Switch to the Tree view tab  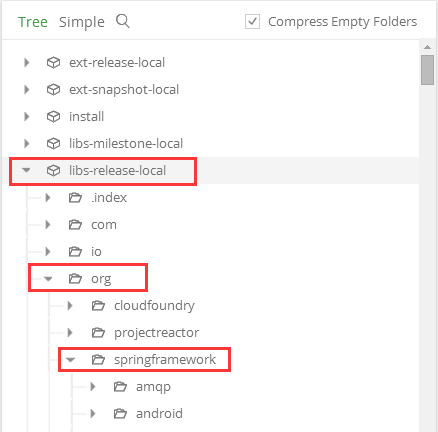[33, 22]
